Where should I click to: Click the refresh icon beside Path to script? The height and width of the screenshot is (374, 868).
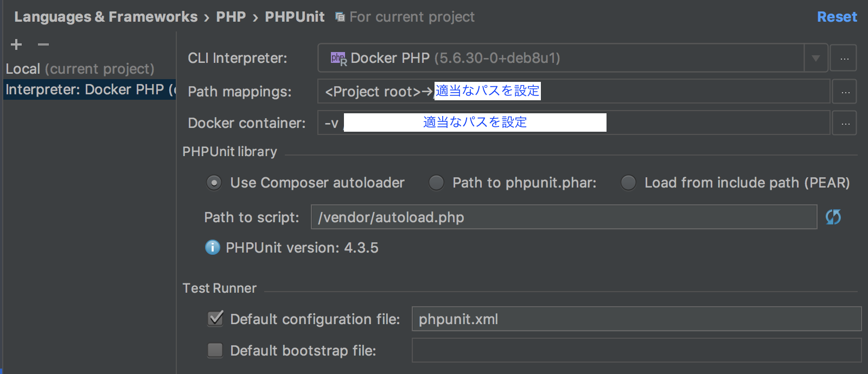coord(834,217)
